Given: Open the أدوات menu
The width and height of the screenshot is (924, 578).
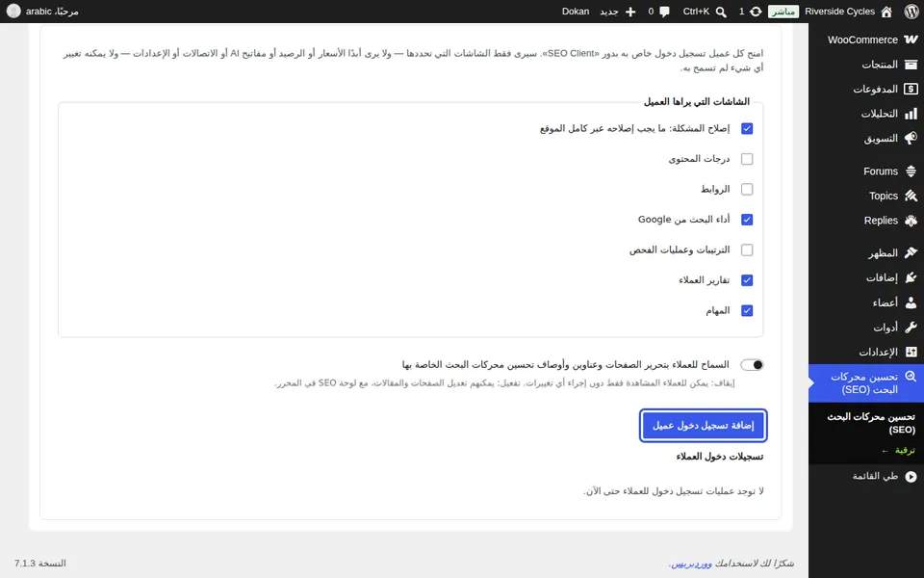Looking at the screenshot, I should (865, 328).
